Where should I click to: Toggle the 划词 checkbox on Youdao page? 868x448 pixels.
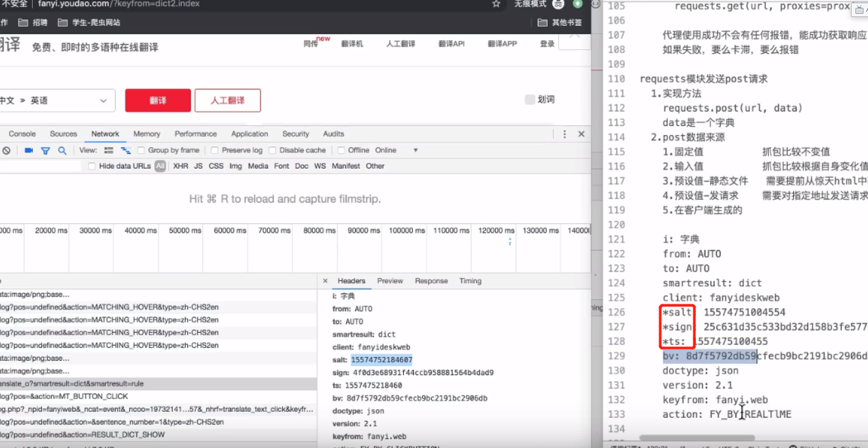click(530, 99)
